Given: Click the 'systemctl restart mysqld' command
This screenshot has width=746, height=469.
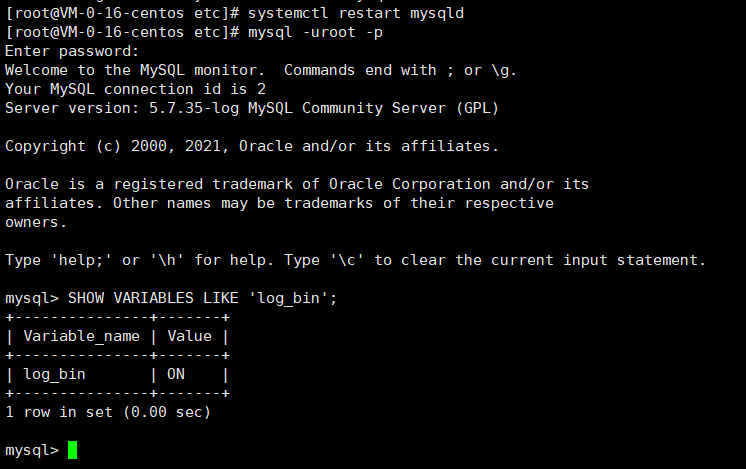Looking at the screenshot, I should coord(356,13).
